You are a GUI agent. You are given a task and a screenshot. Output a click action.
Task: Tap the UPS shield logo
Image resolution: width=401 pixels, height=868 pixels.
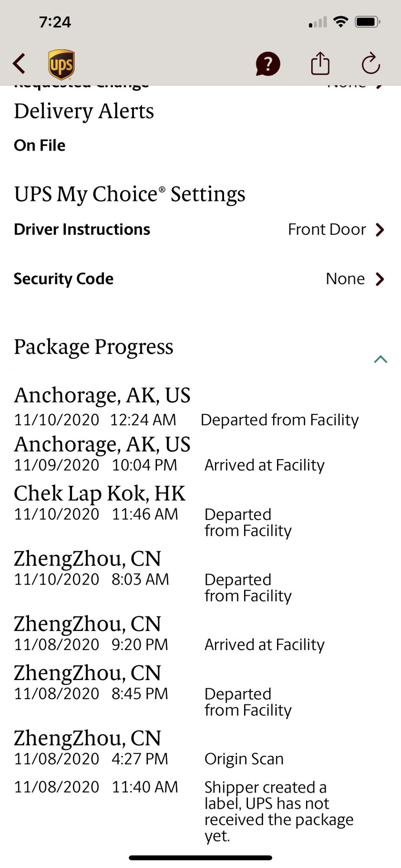(x=61, y=65)
